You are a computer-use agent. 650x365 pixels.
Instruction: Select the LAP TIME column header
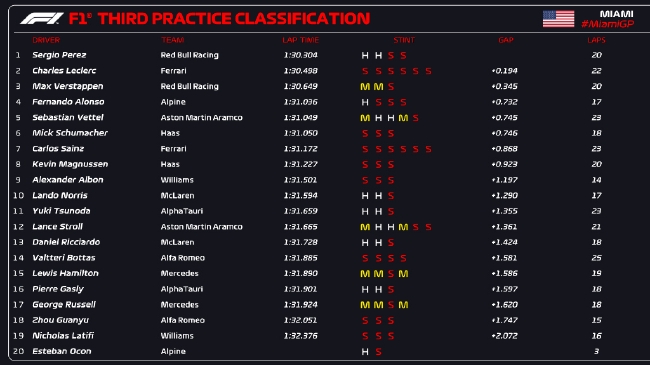(301, 40)
